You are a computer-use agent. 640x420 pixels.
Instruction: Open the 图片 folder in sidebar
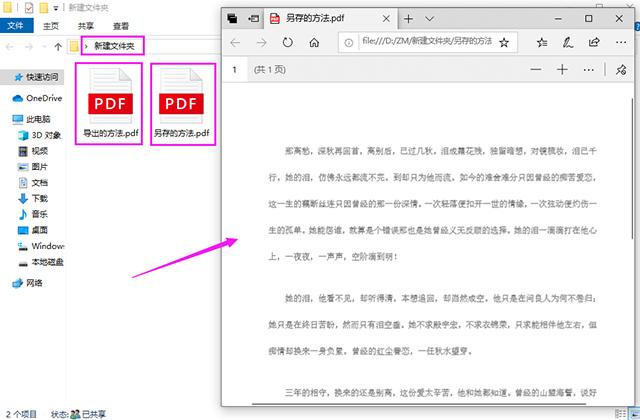pyautogui.click(x=33, y=167)
